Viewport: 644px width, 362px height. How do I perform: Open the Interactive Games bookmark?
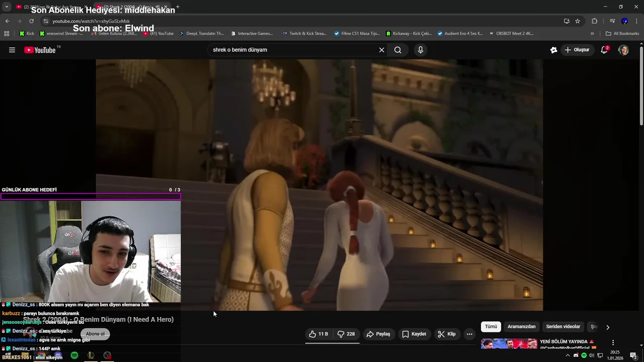[x=252, y=34]
